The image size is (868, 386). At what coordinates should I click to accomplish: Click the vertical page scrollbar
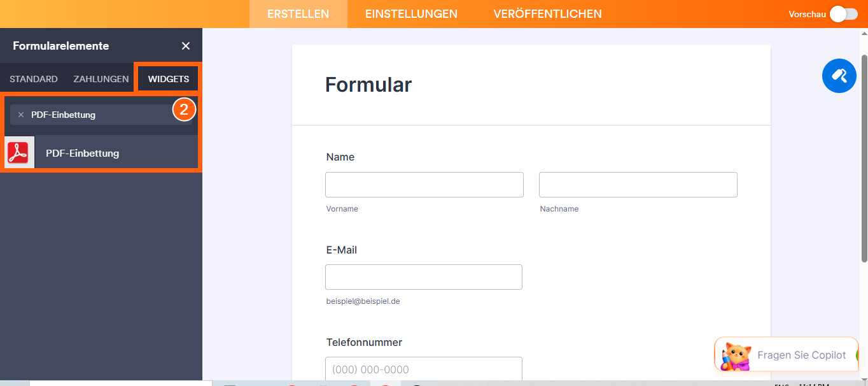point(864,158)
